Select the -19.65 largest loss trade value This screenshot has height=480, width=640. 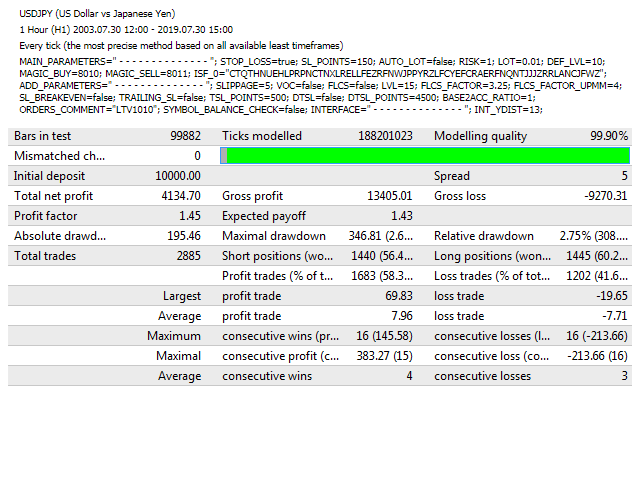pyautogui.click(x=612, y=296)
